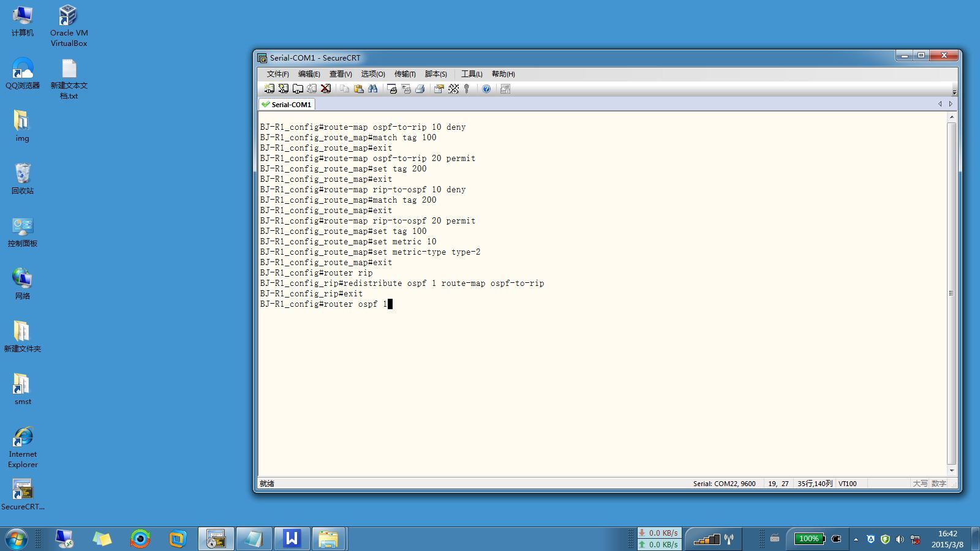Select the QQ浏览器 desktop icon
Screen dimensions: 980x551
point(23,73)
